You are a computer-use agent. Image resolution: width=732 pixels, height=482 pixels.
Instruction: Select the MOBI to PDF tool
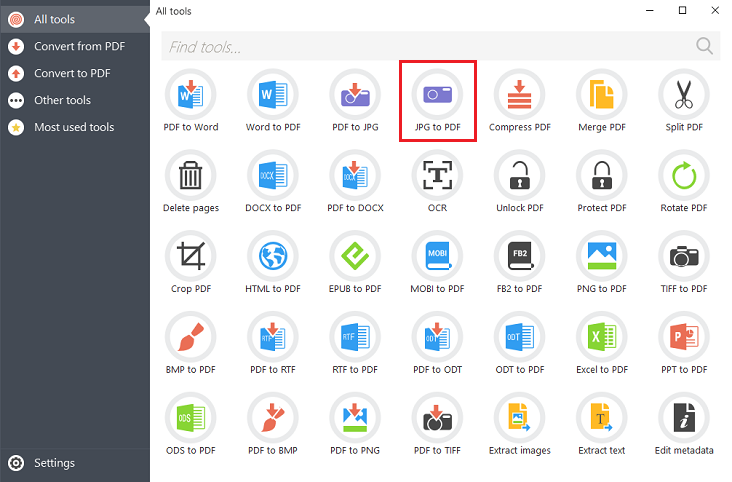coord(437,263)
